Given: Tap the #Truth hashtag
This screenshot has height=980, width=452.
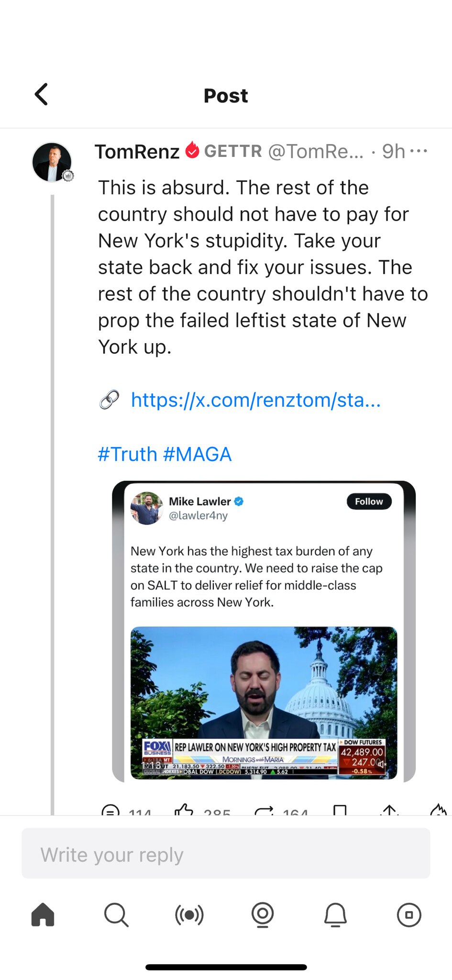Looking at the screenshot, I should [x=127, y=454].
